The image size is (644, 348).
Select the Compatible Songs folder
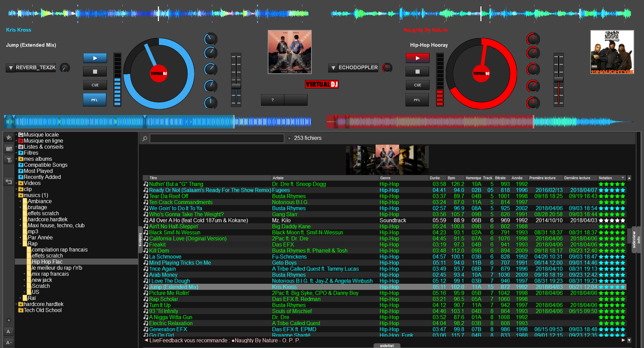tap(46, 165)
